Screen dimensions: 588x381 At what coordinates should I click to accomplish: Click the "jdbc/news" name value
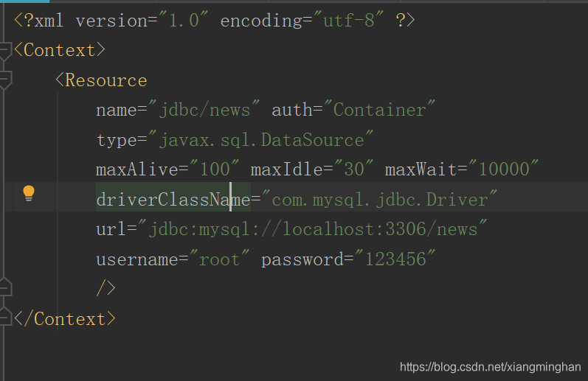204,109
